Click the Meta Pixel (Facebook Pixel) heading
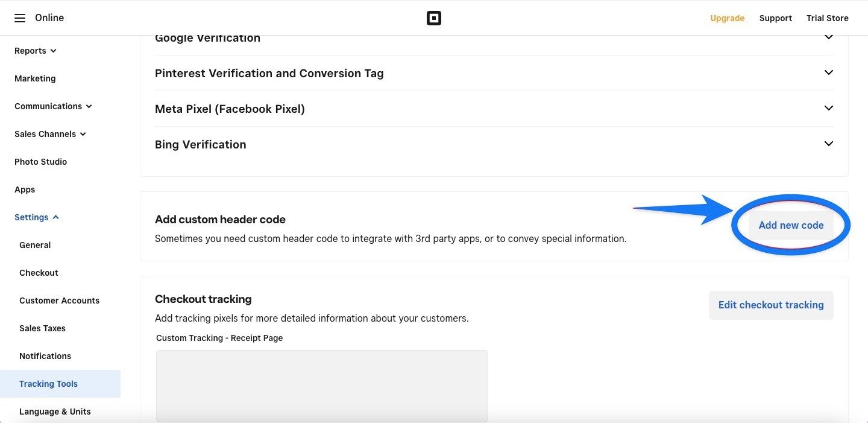Viewport: 868px width, 423px height. pos(230,109)
